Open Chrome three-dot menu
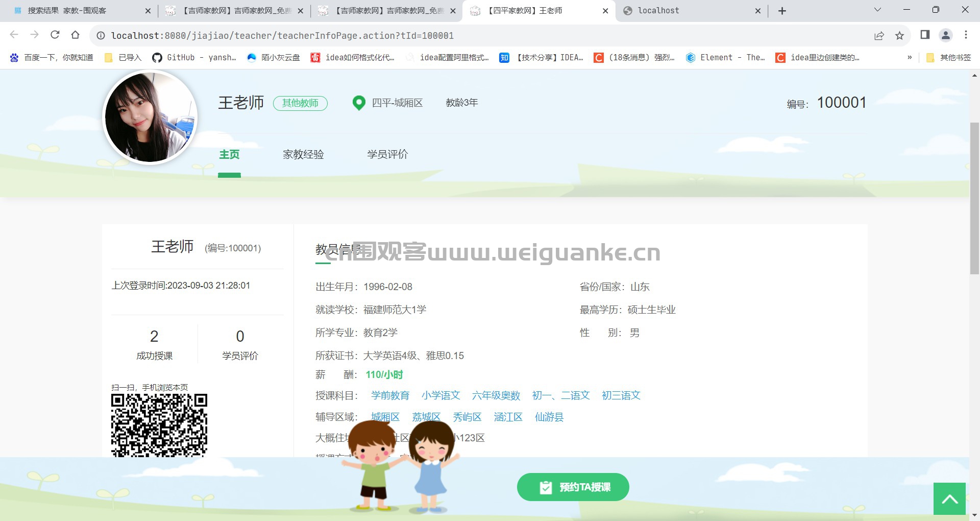 pyautogui.click(x=966, y=35)
